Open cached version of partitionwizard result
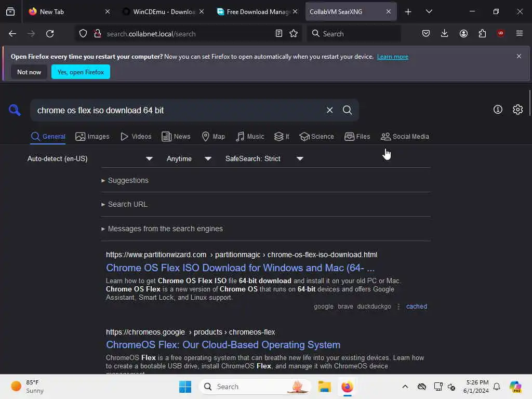The image size is (532, 399). (x=417, y=307)
